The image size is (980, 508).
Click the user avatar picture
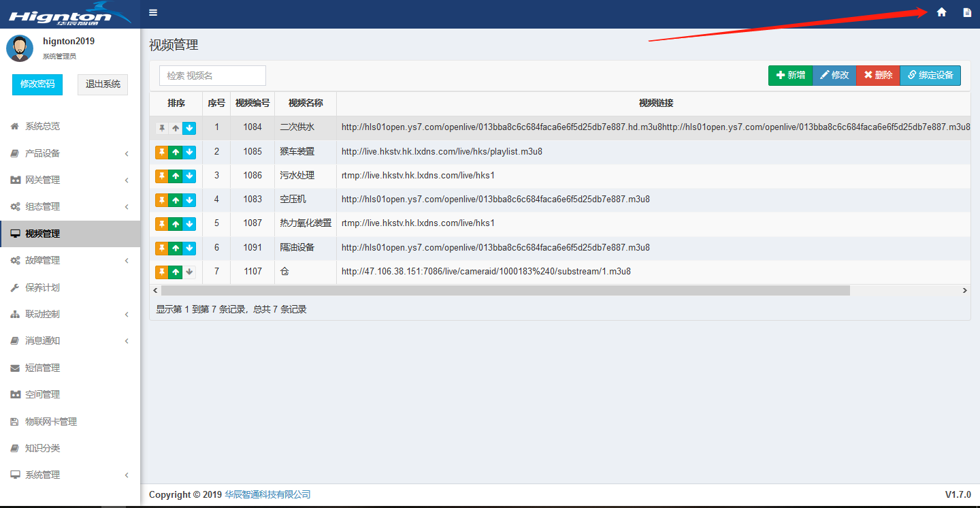pyautogui.click(x=20, y=48)
